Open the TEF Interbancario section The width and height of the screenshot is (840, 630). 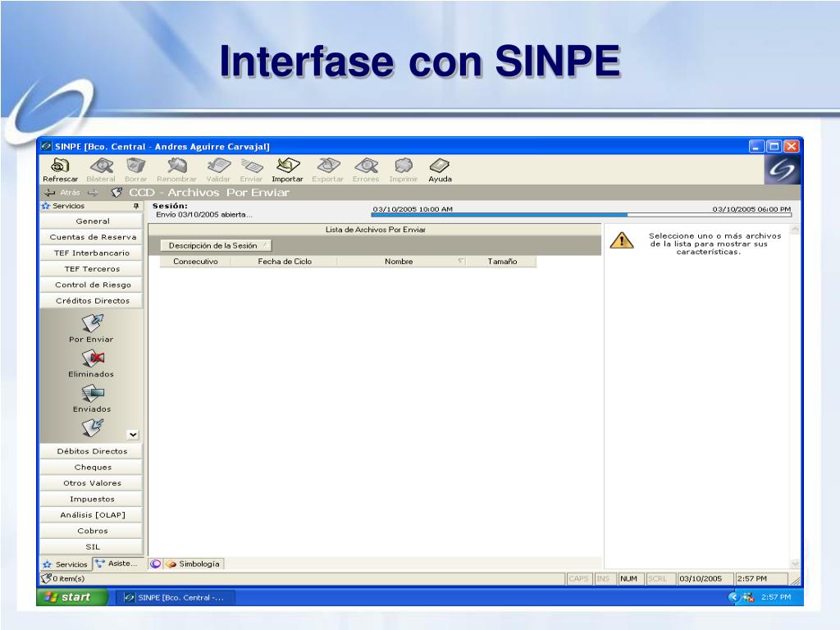coord(92,253)
